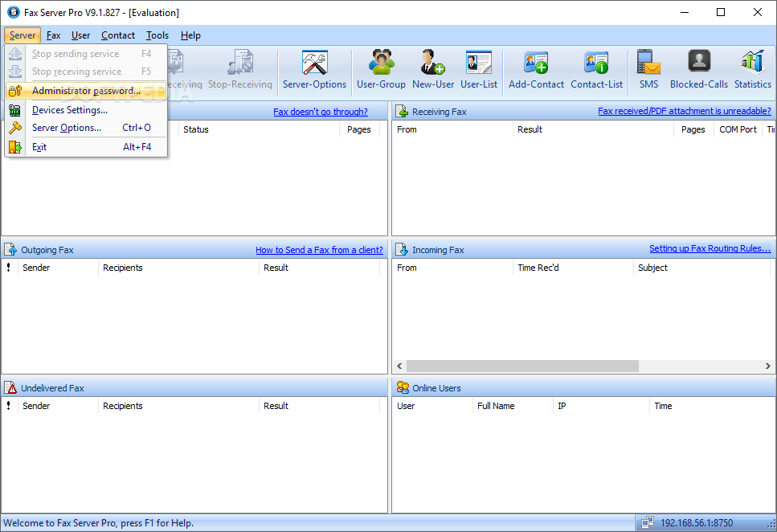Viewport: 777px width, 532px height.
Task: Click the Status column header
Action: (260, 129)
